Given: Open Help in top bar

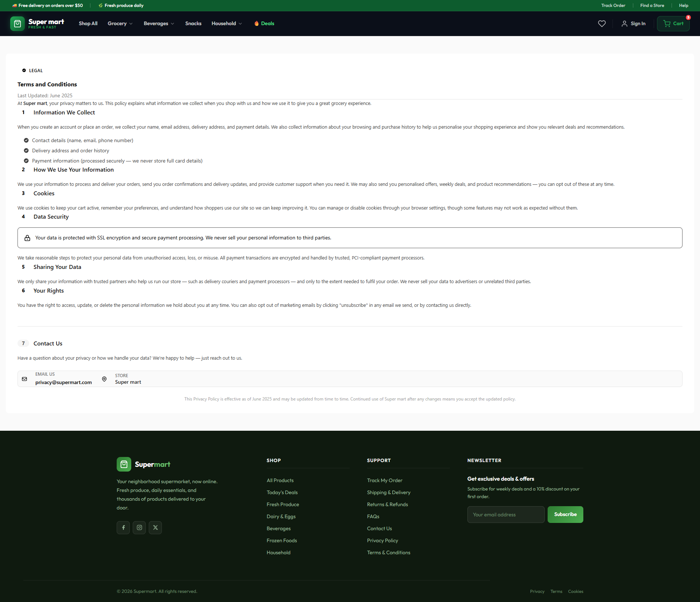Looking at the screenshot, I should [684, 5].
